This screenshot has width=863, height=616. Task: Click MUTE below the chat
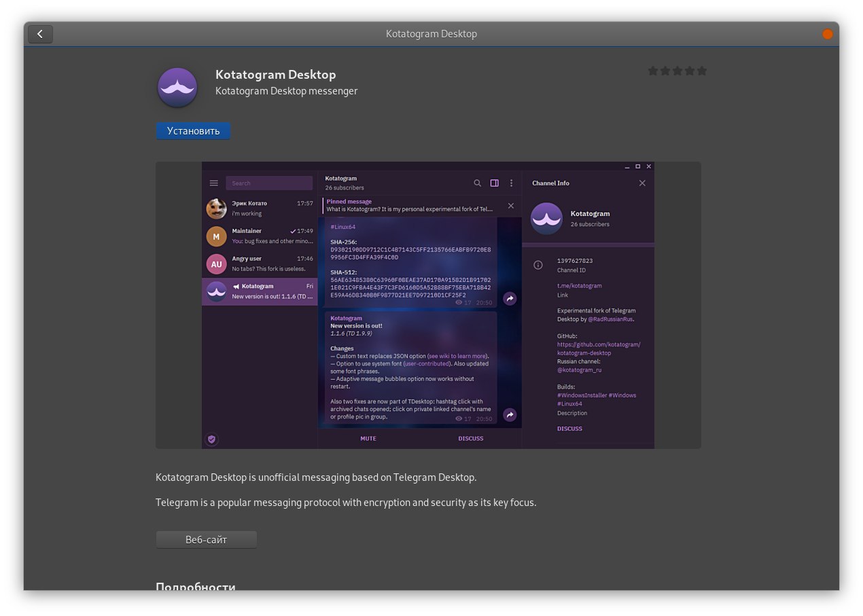(368, 439)
